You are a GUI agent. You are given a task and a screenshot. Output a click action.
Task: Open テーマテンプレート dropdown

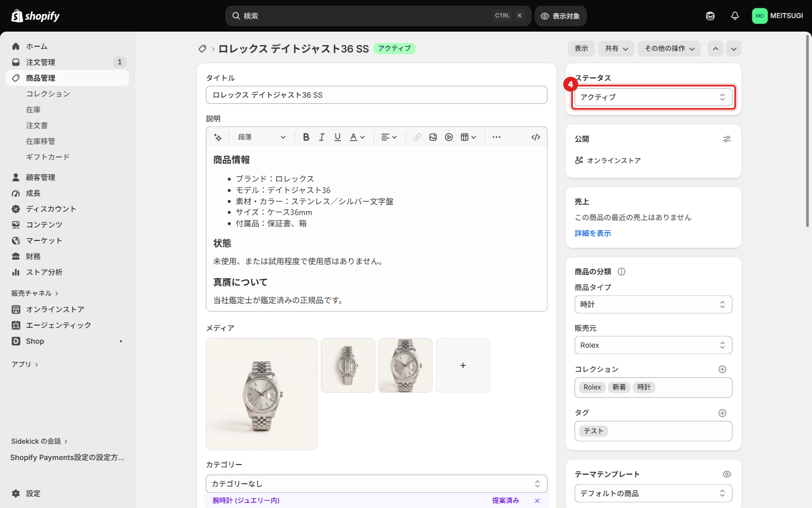[654, 493]
